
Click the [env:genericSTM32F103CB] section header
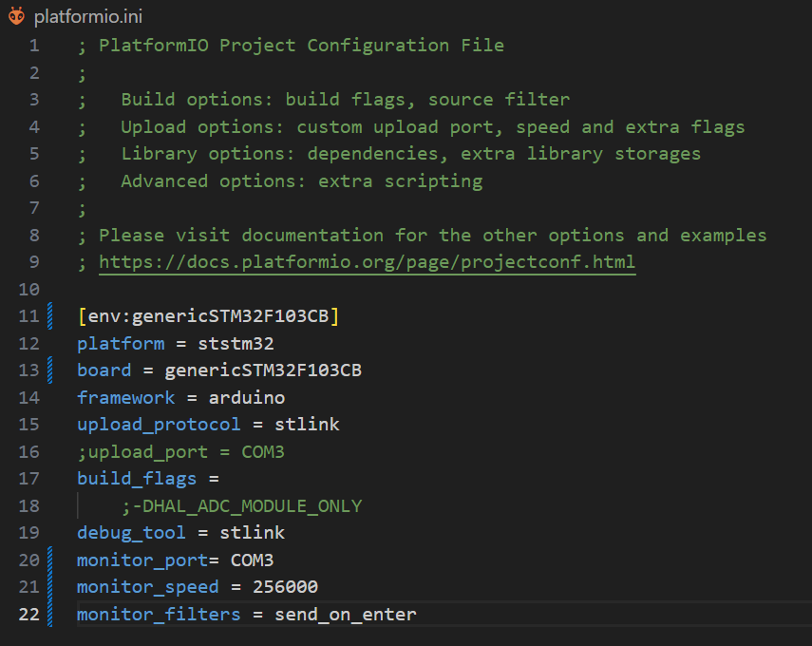208,316
